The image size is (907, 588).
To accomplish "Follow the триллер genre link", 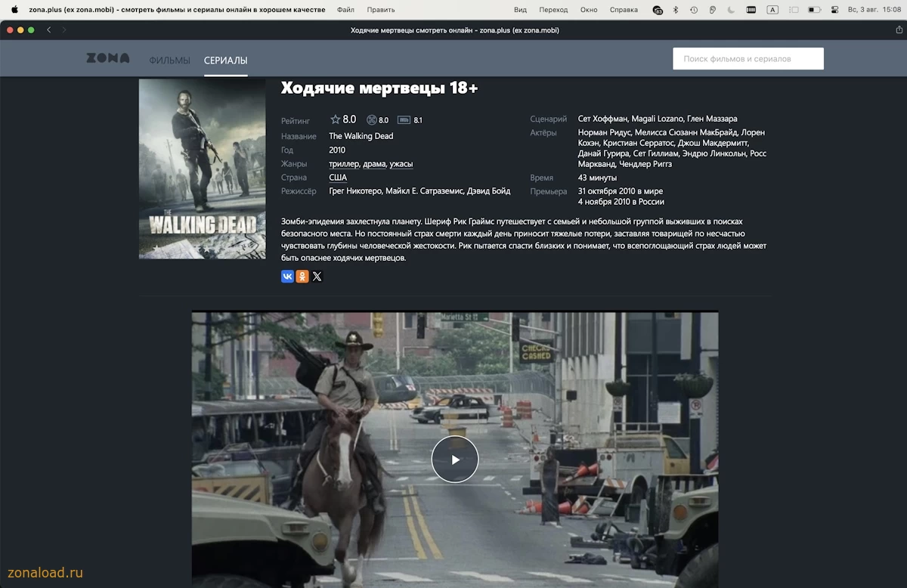I will pyautogui.click(x=344, y=164).
